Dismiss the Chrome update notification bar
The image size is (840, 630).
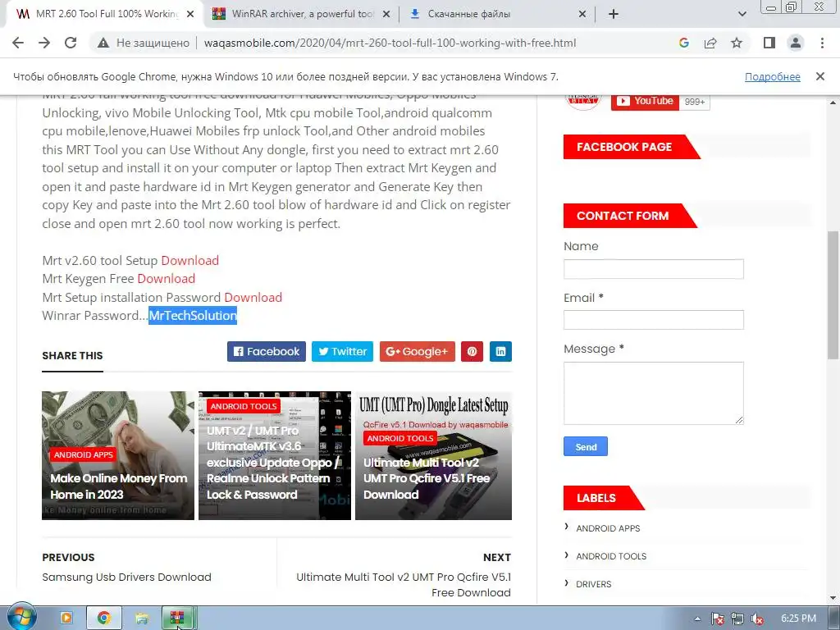point(820,76)
